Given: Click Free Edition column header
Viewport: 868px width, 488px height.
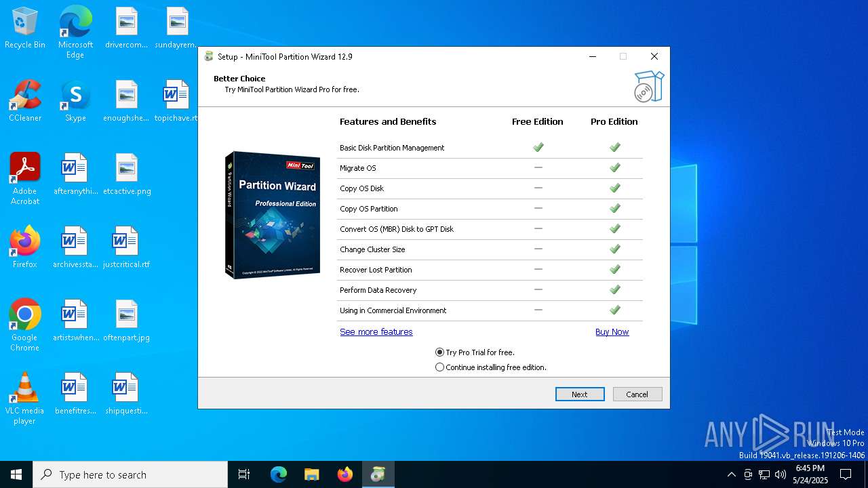Looking at the screenshot, I should pos(538,122).
